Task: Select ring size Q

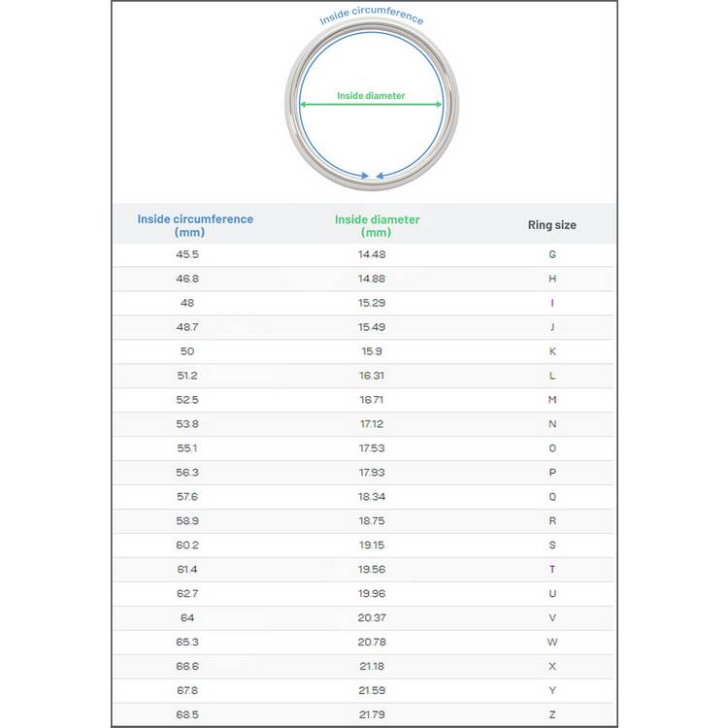Action: [x=552, y=496]
